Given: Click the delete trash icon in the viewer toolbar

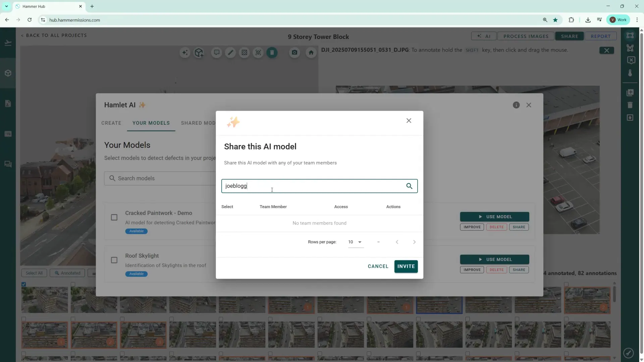Looking at the screenshot, I should click(272, 53).
